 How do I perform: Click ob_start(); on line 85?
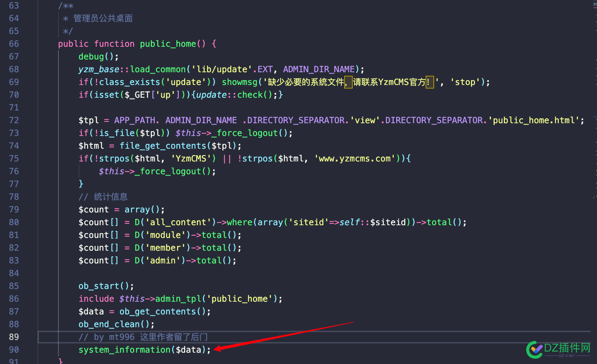(x=106, y=286)
